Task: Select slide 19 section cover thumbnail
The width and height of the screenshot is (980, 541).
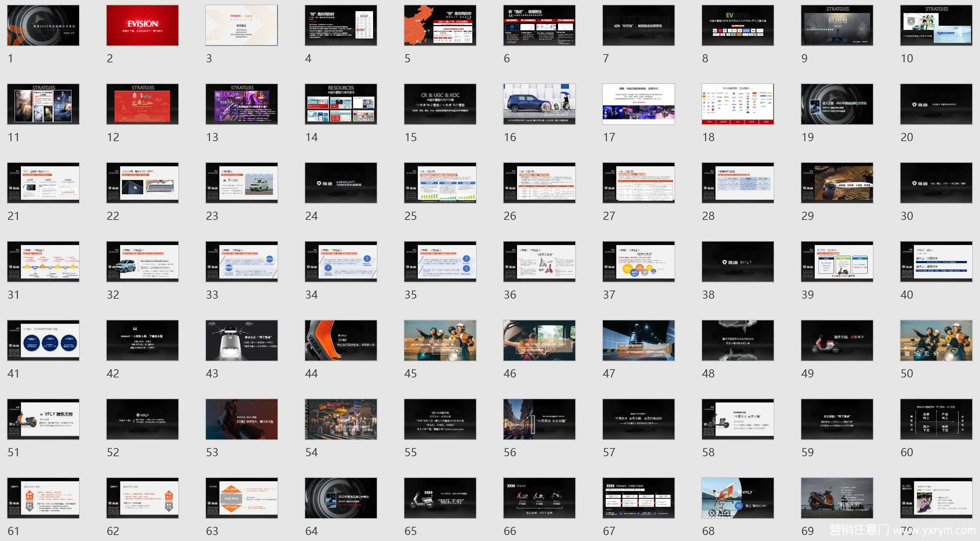Action: tap(837, 104)
